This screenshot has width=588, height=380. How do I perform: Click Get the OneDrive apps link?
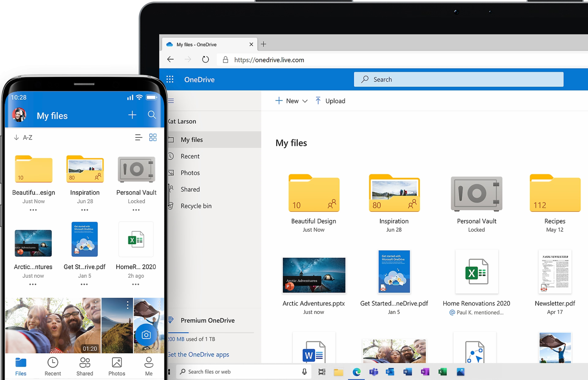[x=198, y=354]
